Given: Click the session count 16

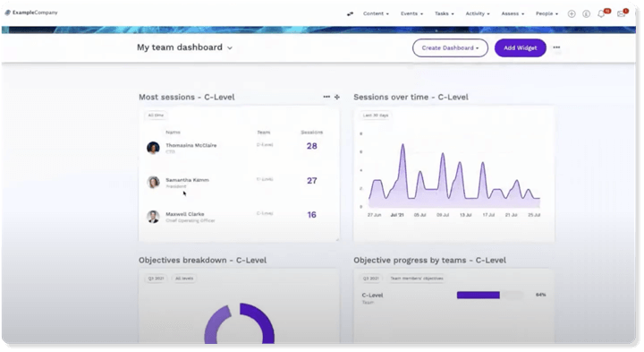Looking at the screenshot, I should tap(312, 215).
